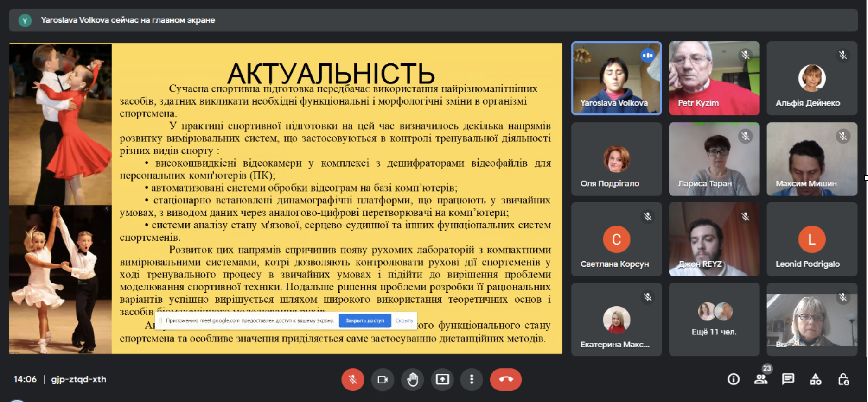Unmute your microphone with the red mic button
This screenshot has height=402, width=868.
pyautogui.click(x=353, y=380)
